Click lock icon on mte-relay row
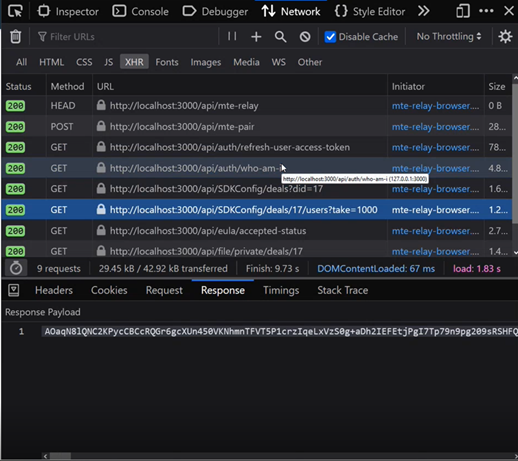The width and height of the screenshot is (518, 461). point(101,105)
